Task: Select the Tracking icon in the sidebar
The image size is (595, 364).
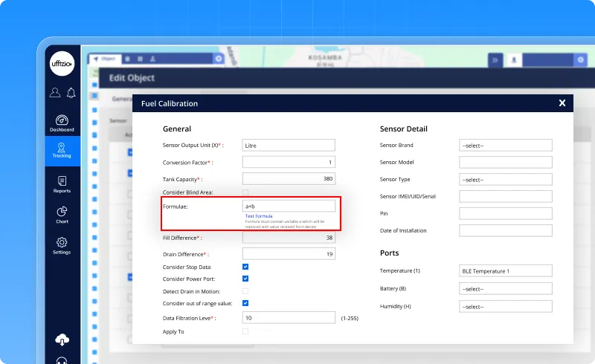Action: click(x=62, y=149)
